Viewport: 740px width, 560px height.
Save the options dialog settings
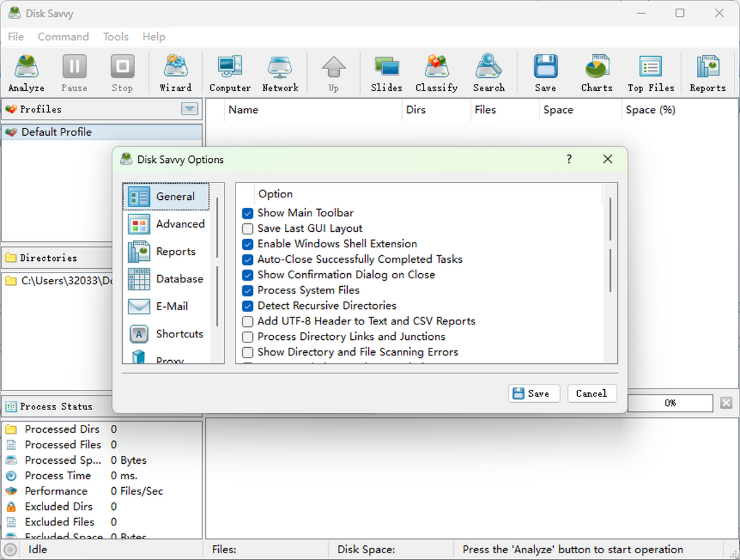534,393
